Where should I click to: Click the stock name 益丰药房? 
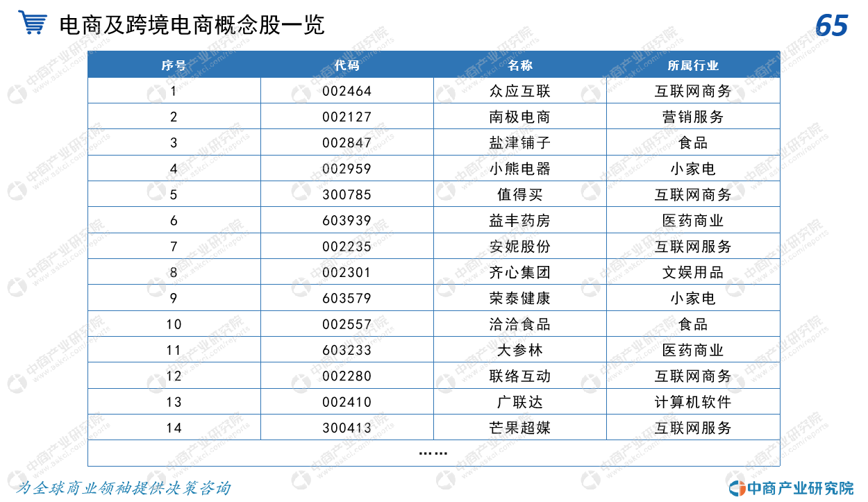coord(519,221)
